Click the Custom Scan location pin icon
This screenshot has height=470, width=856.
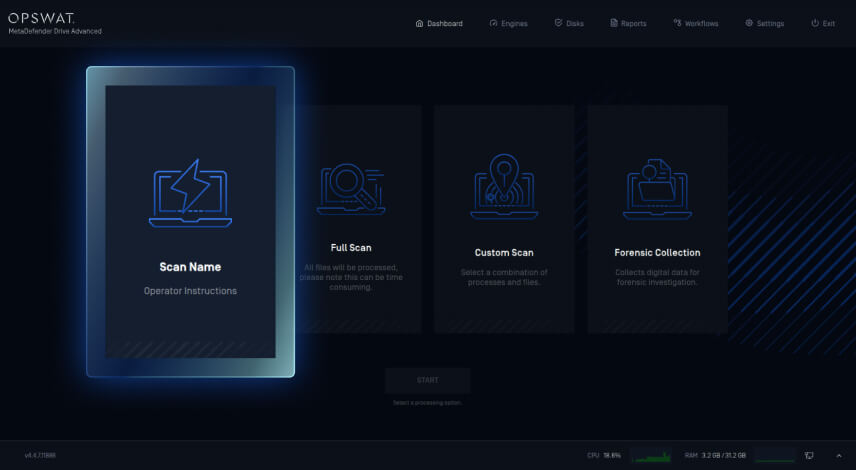click(x=504, y=186)
